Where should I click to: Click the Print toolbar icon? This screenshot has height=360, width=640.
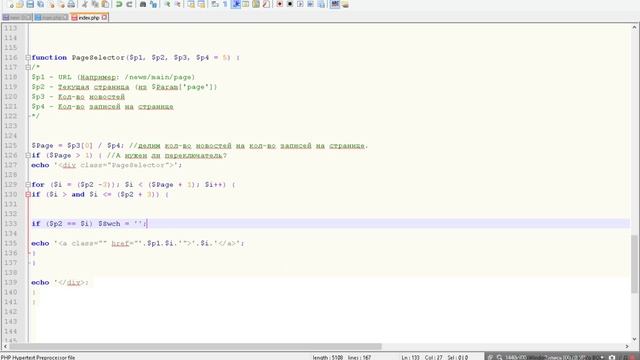pos(71,4)
